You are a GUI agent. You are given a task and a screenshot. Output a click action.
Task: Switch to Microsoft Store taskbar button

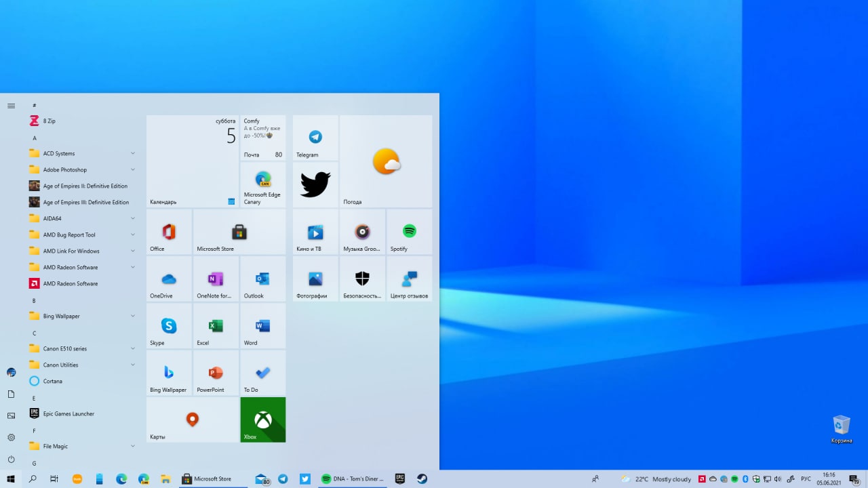pos(212,479)
